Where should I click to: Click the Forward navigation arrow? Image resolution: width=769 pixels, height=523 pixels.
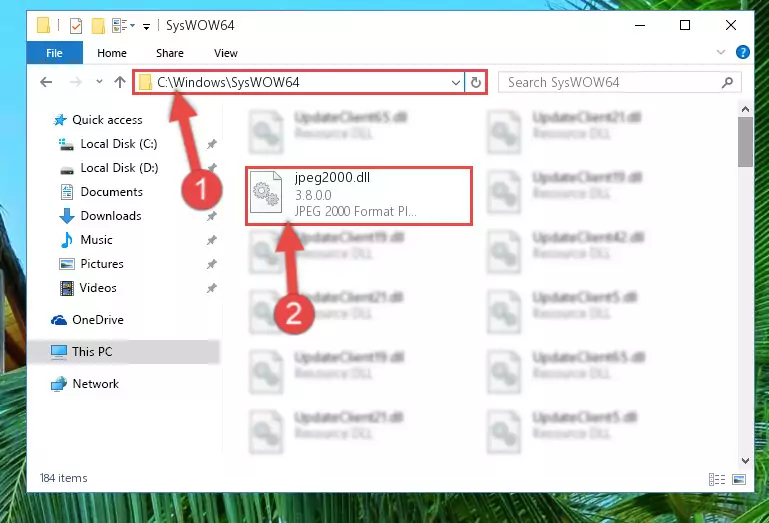tap(76, 82)
